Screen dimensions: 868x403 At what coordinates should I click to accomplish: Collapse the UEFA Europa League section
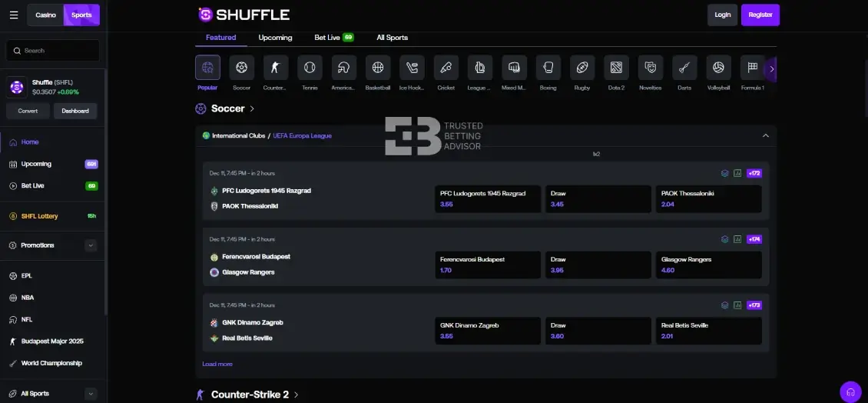pyautogui.click(x=765, y=135)
